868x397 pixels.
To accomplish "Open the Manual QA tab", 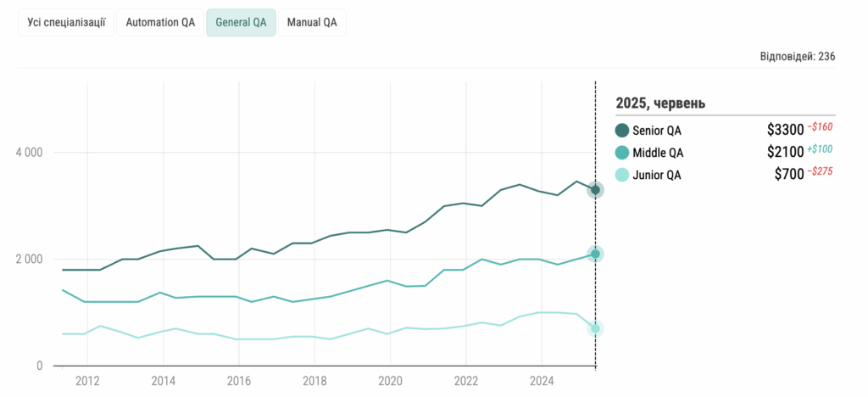I will pyautogui.click(x=312, y=23).
